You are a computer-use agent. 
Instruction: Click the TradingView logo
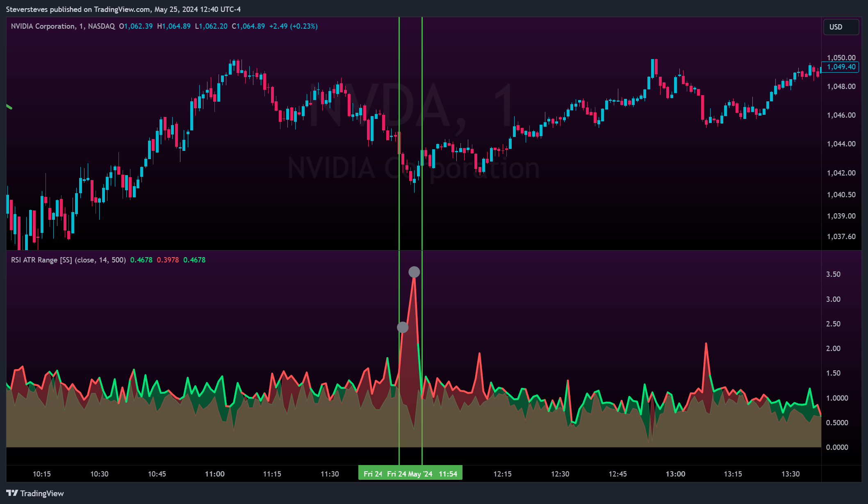[x=35, y=493]
